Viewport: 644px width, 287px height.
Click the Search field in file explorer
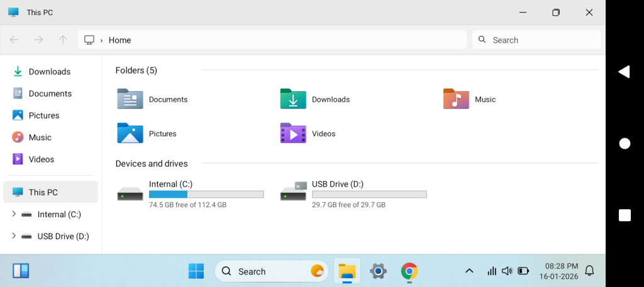[536, 40]
